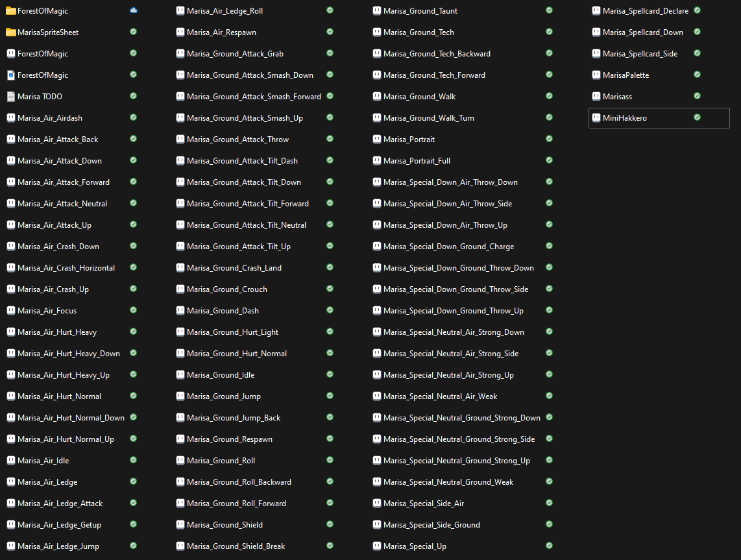The height and width of the screenshot is (560, 741).
Task: Select the file named Marisa_Spellcard_Side
Action: (x=640, y=54)
